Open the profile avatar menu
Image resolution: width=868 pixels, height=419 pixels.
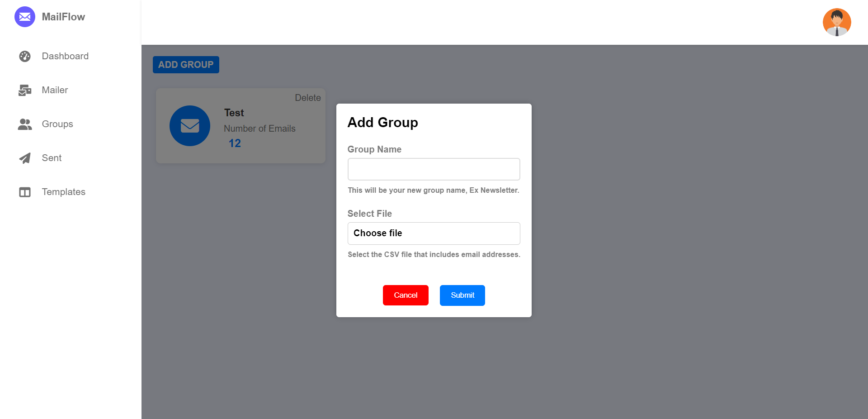(837, 22)
